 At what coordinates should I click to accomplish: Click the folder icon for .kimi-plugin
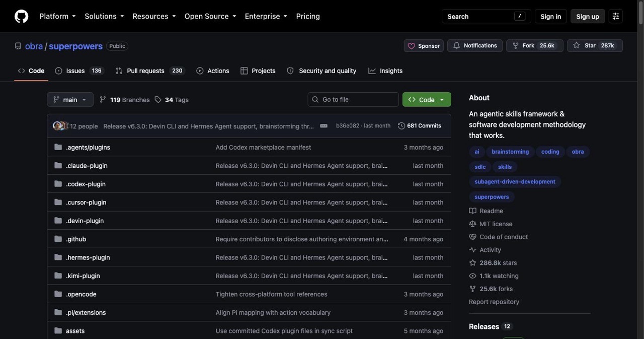[58, 276]
